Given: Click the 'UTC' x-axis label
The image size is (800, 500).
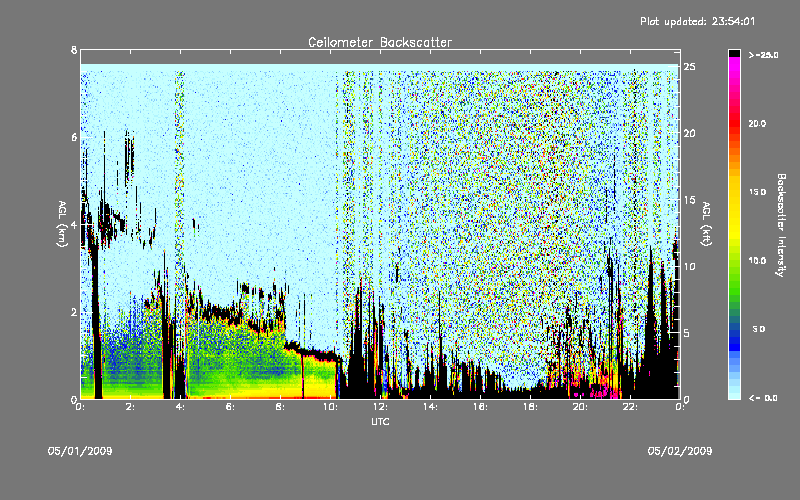Looking at the screenshot, I should [380, 421].
